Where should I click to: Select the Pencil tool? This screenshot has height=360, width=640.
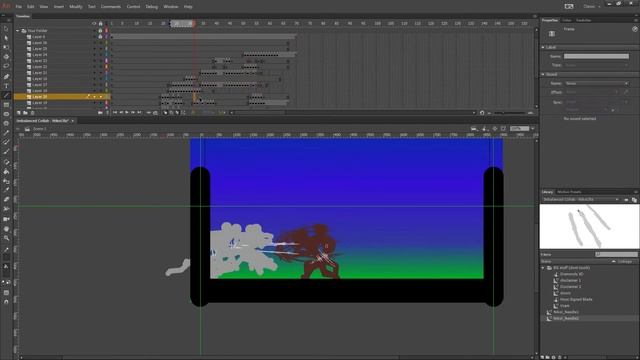[6, 133]
